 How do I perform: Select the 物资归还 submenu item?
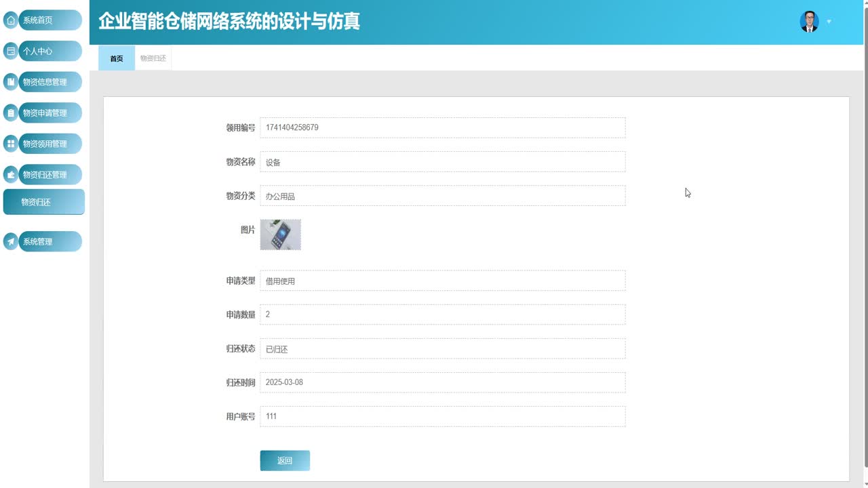44,202
